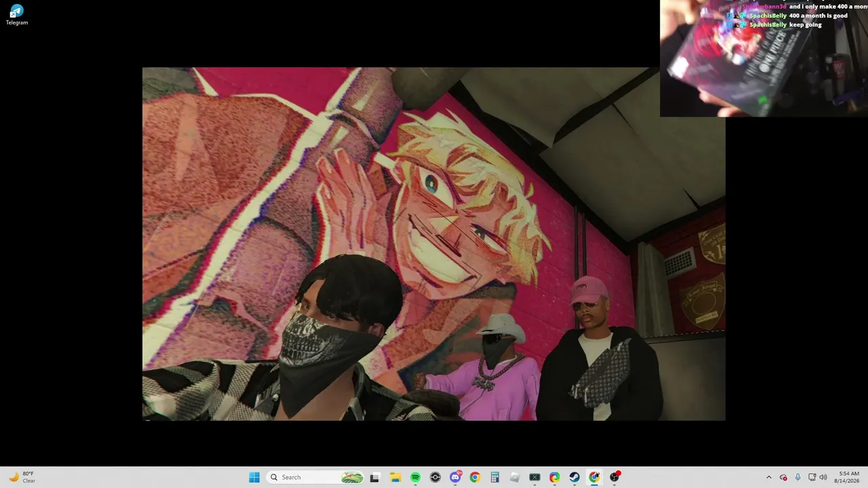The image size is (868, 488).
Task: Open the colorful swirl browser taskbar icon
Action: 555,477
